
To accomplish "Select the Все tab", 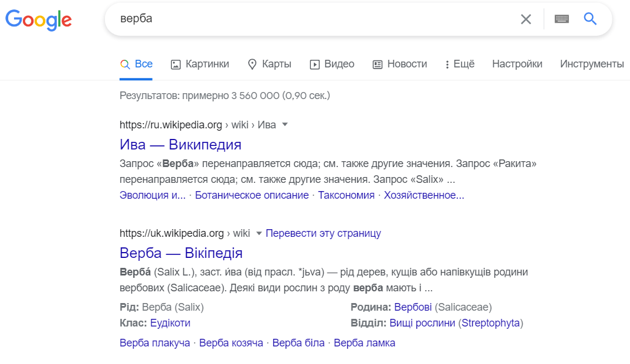I will [x=136, y=64].
